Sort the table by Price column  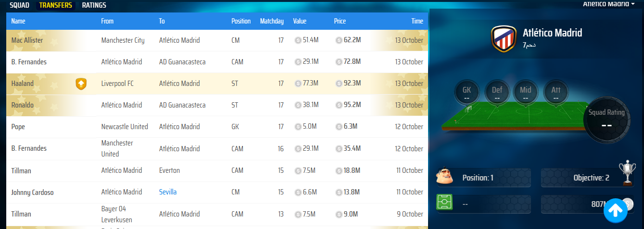pos(340,21)
